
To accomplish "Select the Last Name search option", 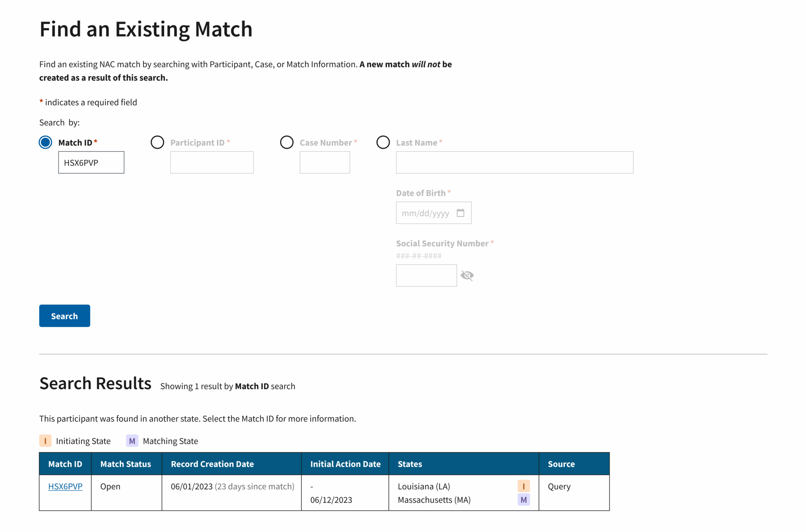I will pyautogui.click(x=383, y=142).
